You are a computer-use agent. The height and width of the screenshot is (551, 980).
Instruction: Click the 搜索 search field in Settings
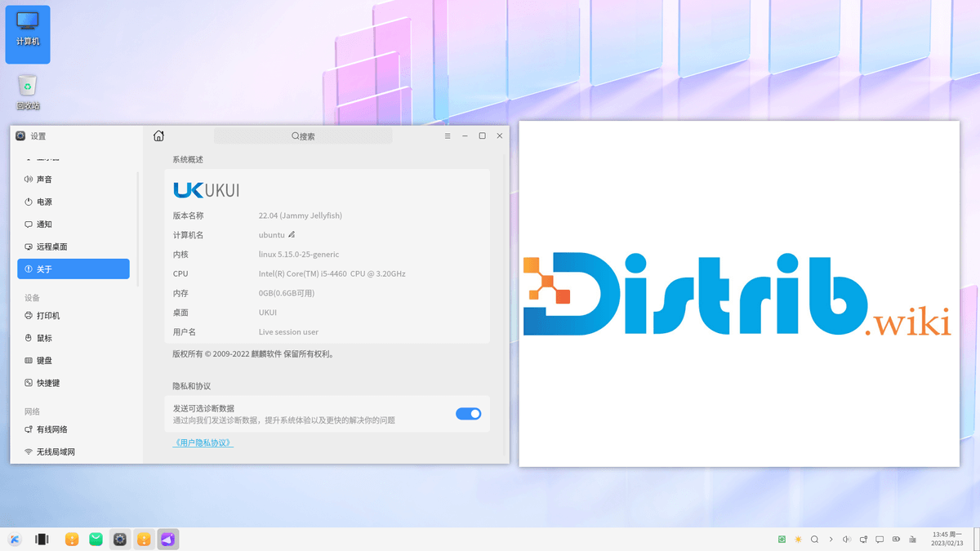pos(303,136)
